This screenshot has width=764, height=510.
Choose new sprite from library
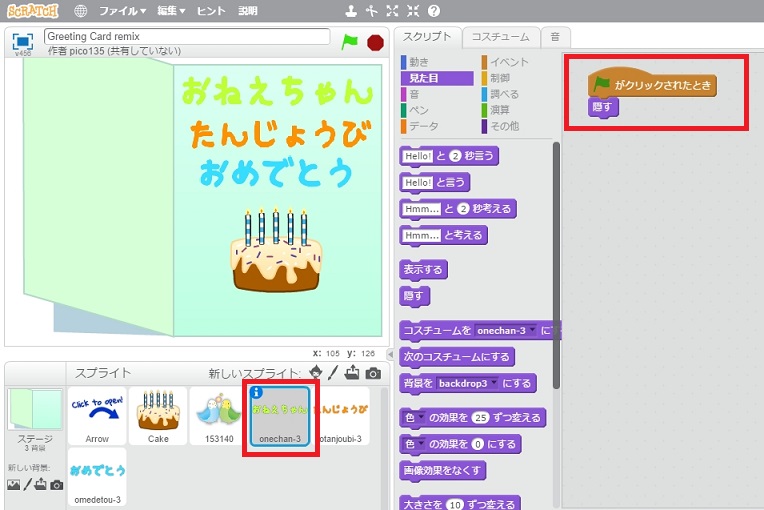(316, 373)
